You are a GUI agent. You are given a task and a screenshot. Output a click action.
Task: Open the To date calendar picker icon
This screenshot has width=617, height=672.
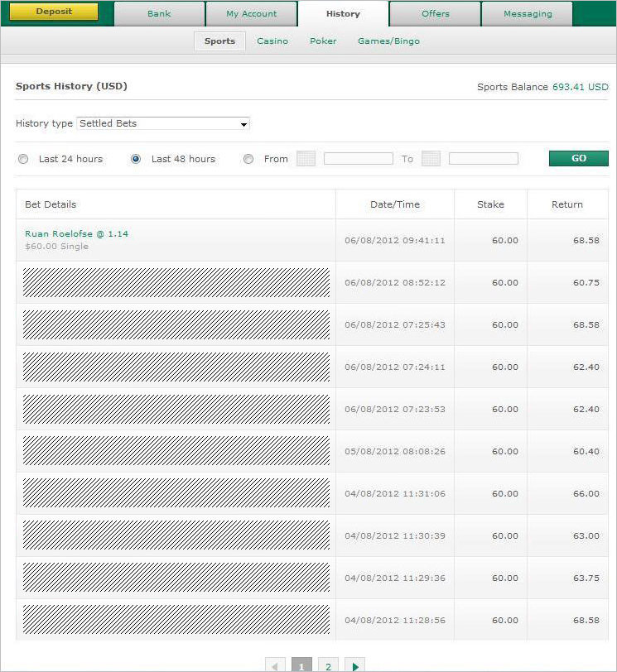click(x=431, y=159)
